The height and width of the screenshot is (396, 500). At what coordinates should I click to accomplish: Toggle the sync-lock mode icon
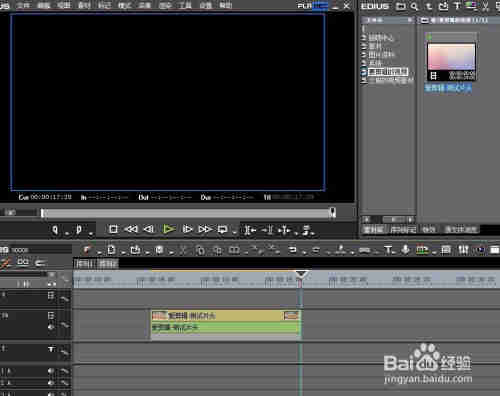23,263
